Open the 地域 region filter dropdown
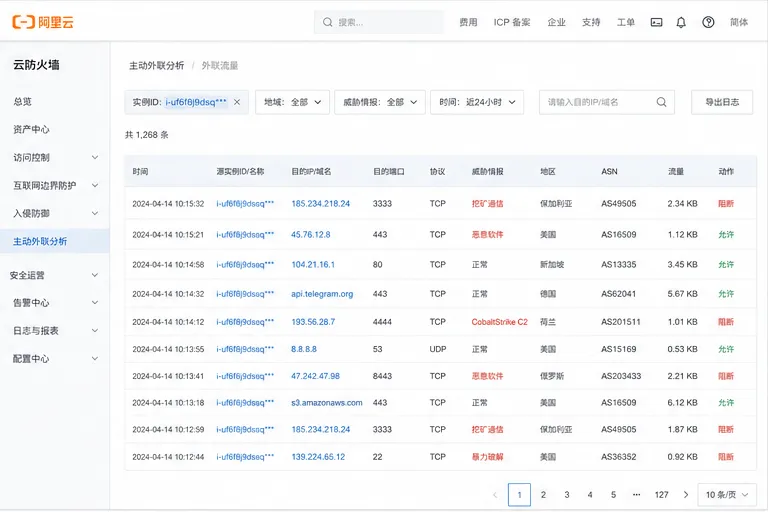768x512 pixels. point(292,102)
